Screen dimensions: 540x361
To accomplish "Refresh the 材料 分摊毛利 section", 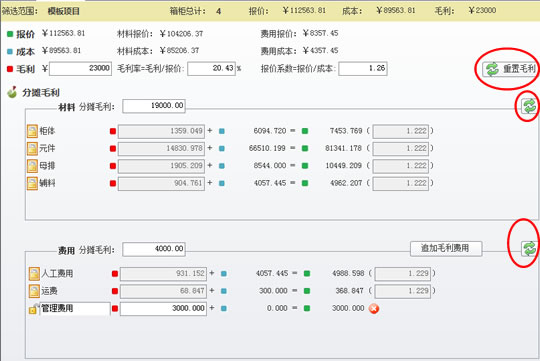I will coord(529,106).
